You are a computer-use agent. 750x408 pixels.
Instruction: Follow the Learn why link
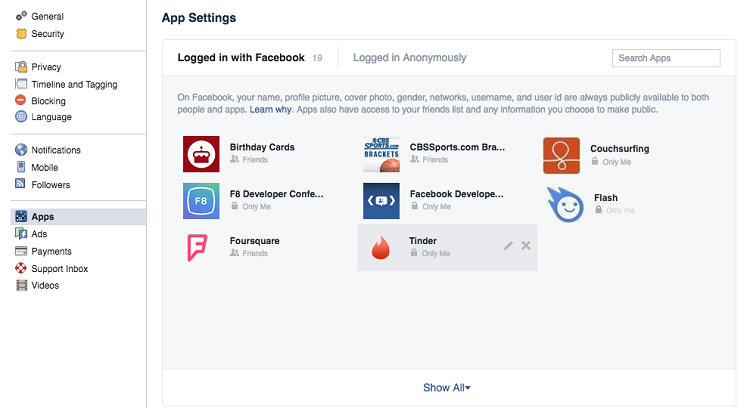coord(270,110)
